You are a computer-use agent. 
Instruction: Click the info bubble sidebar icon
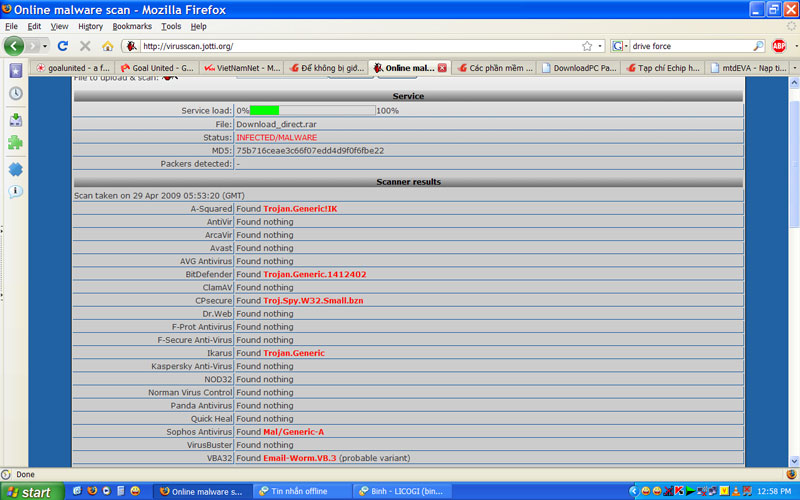pos(15,192)
